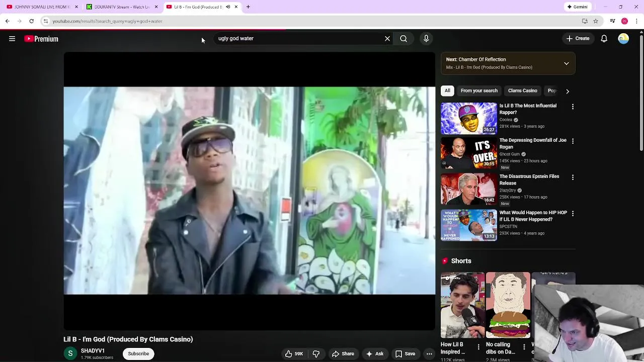The image size is (644, 362).
Task: Like the video with thumbs up 59K
Action: [294, 353]
